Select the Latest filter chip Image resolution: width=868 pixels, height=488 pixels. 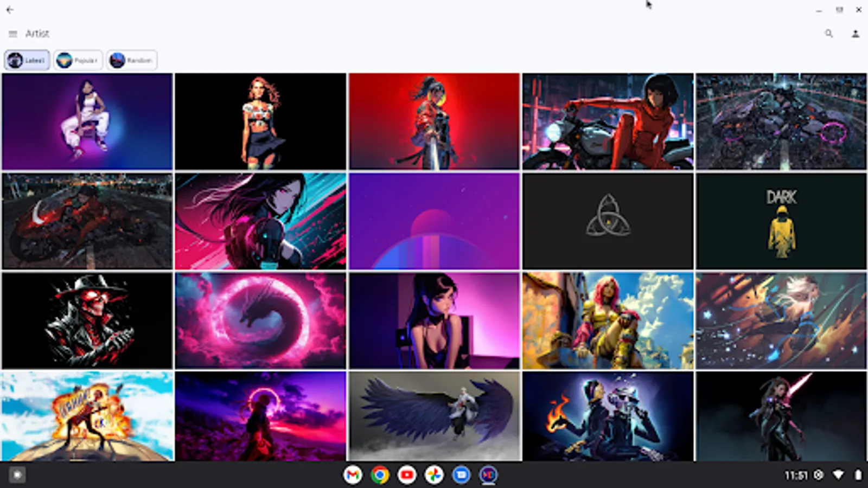pos(27,60)
